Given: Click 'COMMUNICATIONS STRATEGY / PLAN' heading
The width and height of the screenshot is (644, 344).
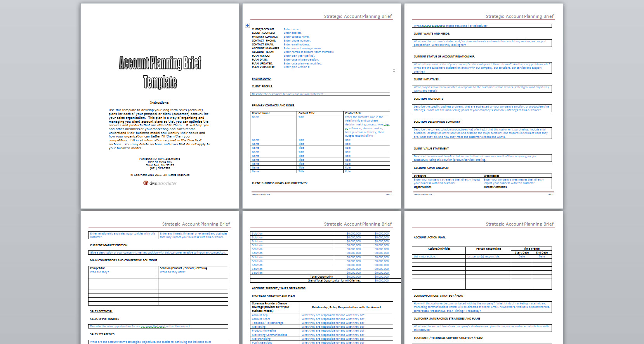Looking at the screenshot, I should pyautogui.click(x=438, y=296).
